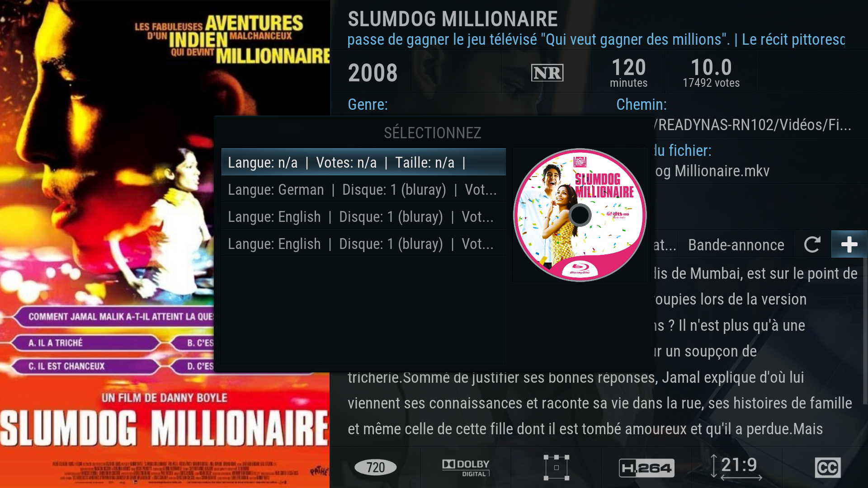Click the 10.0 rating votes box
The width and height of the screenshot is (868, 488).
tap(711, 72)
